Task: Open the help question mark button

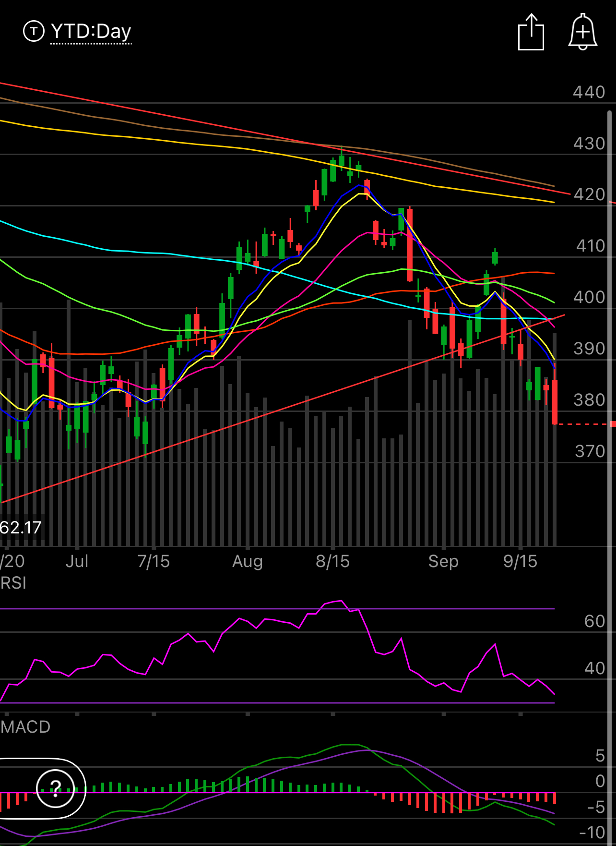Action: (56, 788)
